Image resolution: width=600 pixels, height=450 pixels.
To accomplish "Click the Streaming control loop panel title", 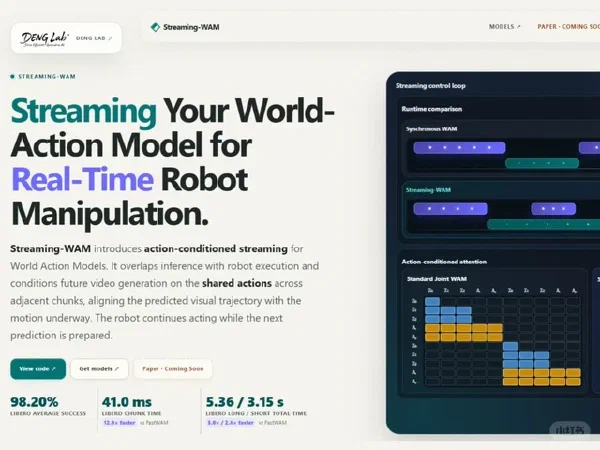I will pos(430,86).
